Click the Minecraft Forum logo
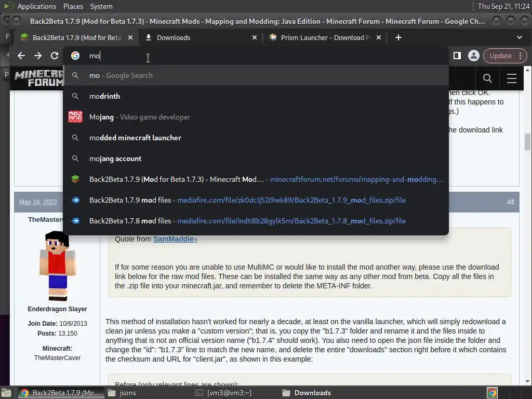532x399 pixels. (x=38, y=78)
